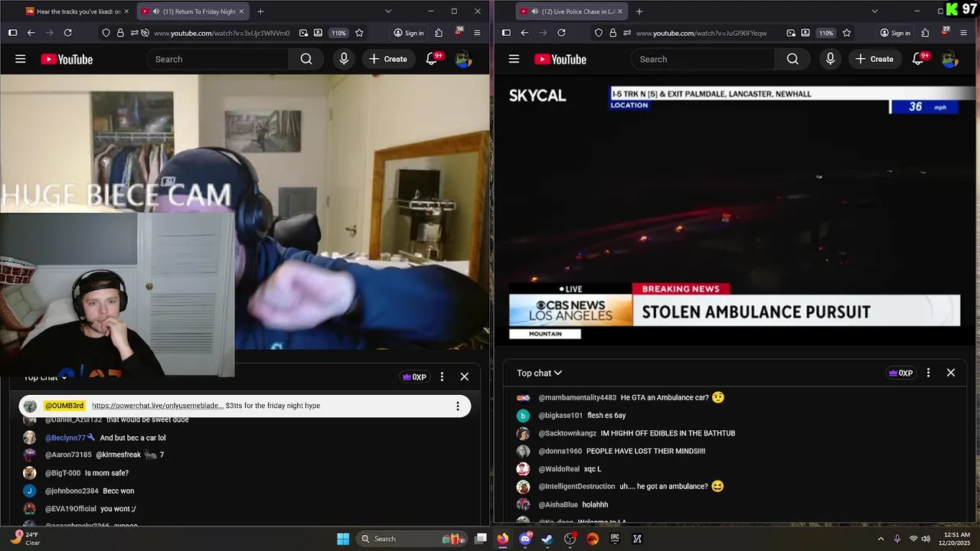Close the left live chat panel

pos(464,377)
